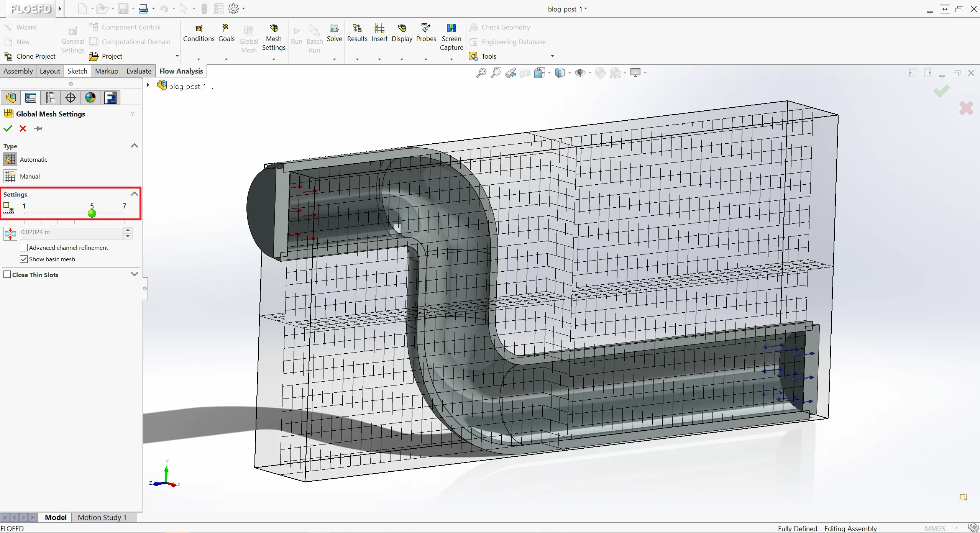980x533 pixels.
Task: Switch to the Markup tab
Action: point(107,71)
